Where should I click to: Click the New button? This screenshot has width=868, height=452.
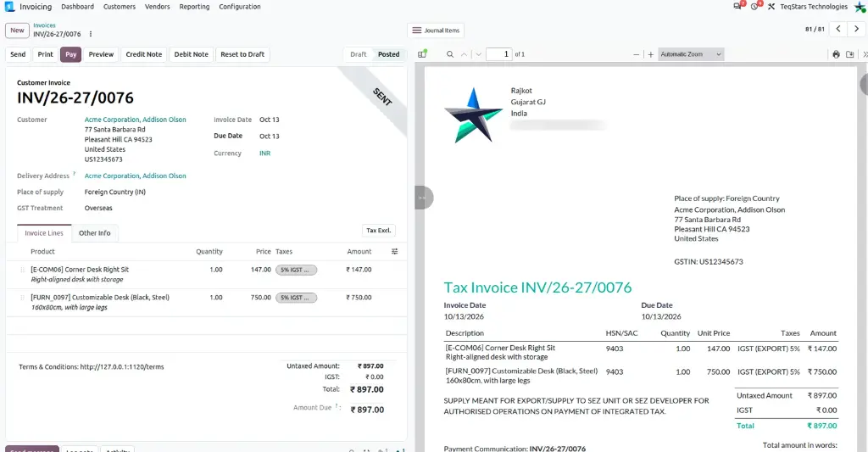17,31
